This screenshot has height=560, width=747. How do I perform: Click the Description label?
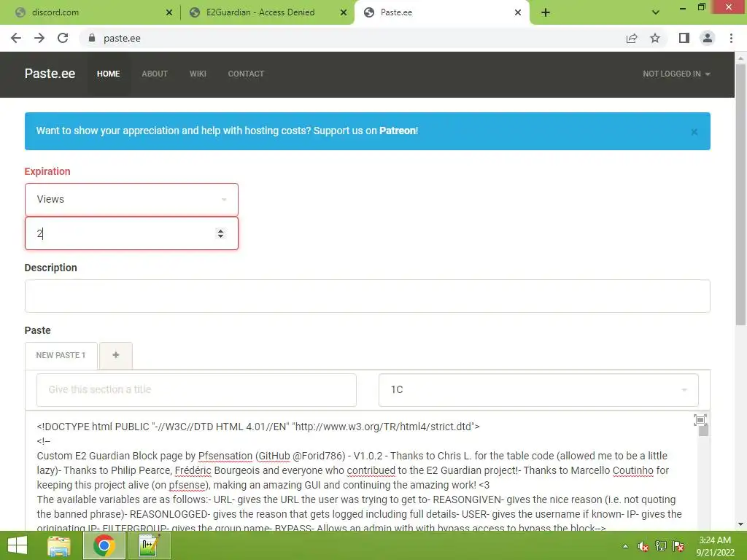click(50, 268)
